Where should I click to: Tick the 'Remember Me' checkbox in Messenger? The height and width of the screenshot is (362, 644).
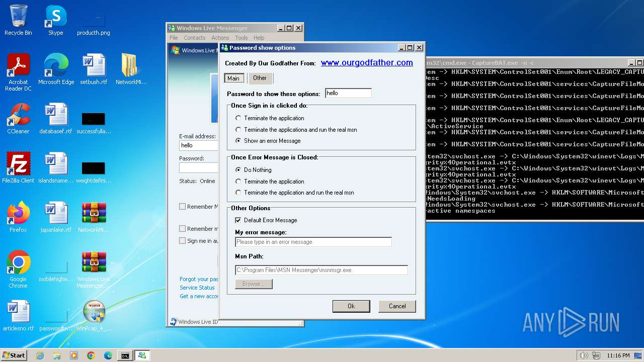tap(183, 207)
